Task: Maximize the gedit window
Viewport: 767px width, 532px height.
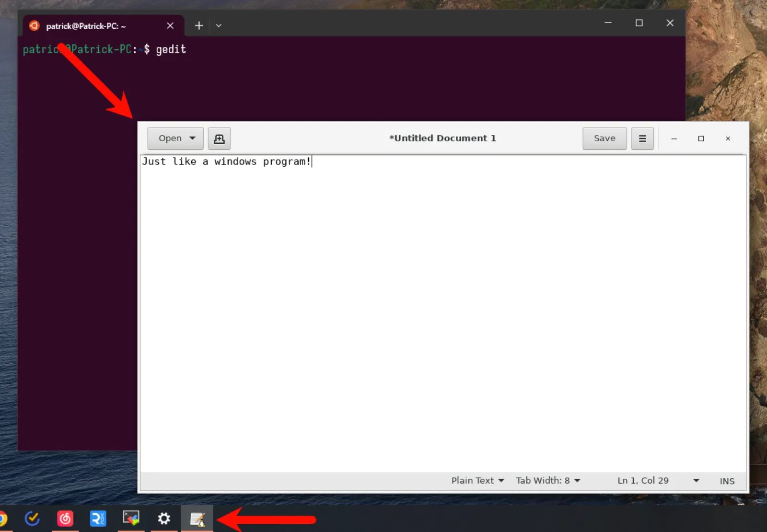Action: point(701,139)
